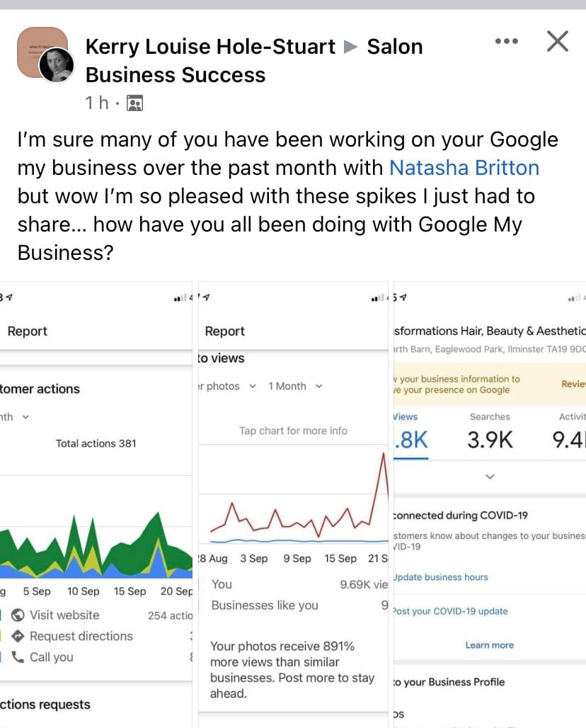Click the Call you phone icon

point(18,656)
